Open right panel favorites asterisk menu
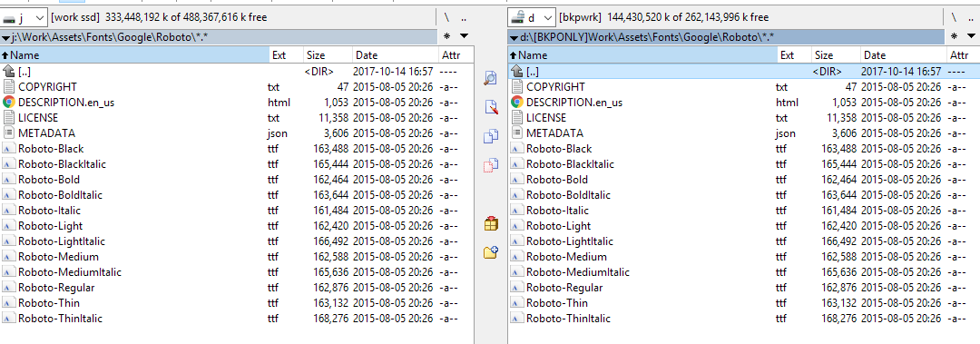The image size is (980, 344). [x=955, y=37]
